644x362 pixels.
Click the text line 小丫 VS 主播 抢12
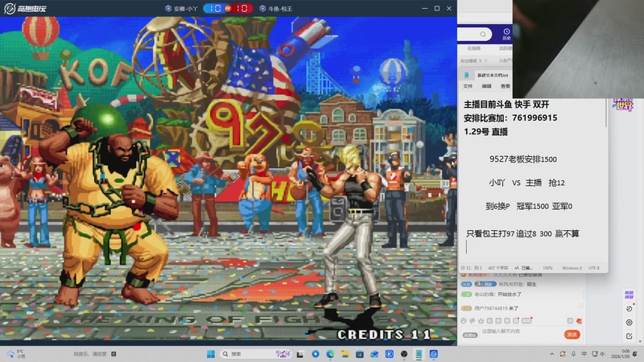527,183
